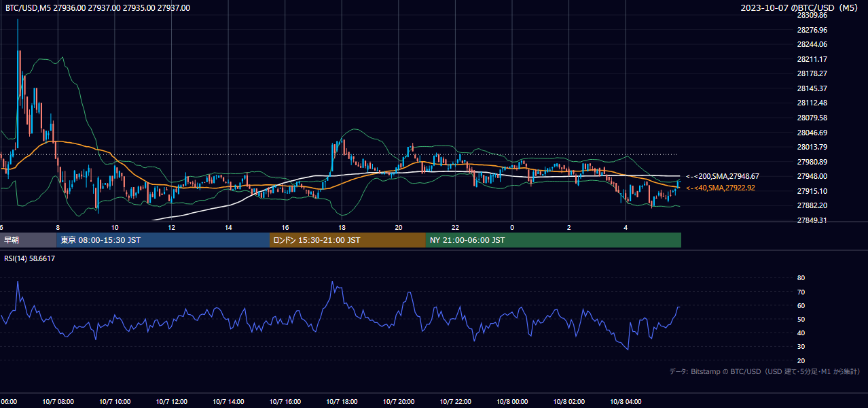
Task: Click the RSI level 70 axis label
Action: point(801,292)
